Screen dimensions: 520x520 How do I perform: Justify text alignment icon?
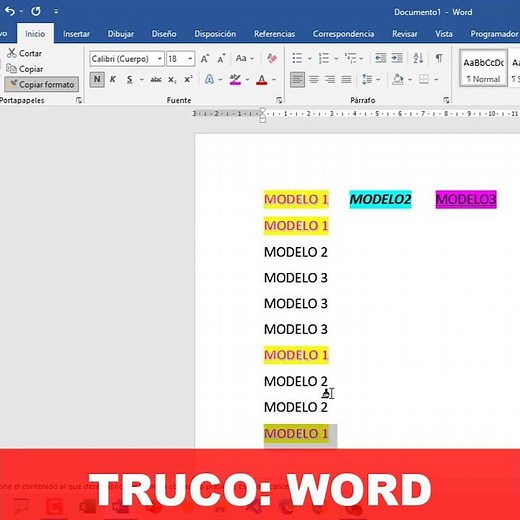(346, 79)
